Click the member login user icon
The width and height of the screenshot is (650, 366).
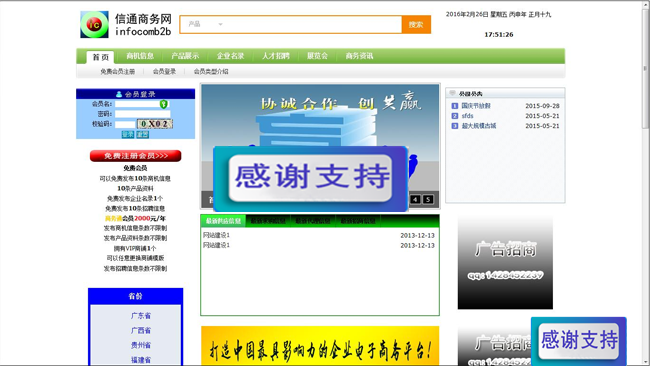click(119, 94)
